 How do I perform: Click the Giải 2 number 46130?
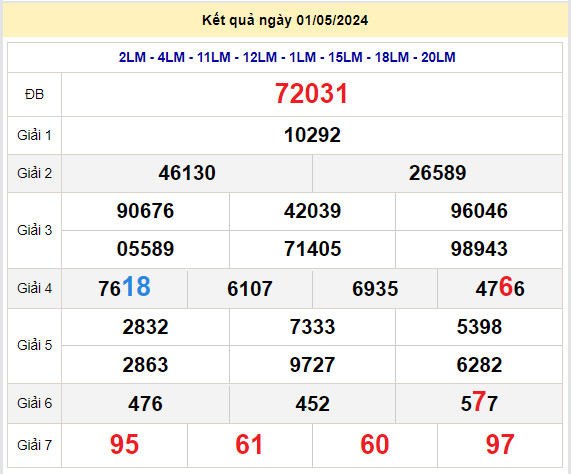187,173
